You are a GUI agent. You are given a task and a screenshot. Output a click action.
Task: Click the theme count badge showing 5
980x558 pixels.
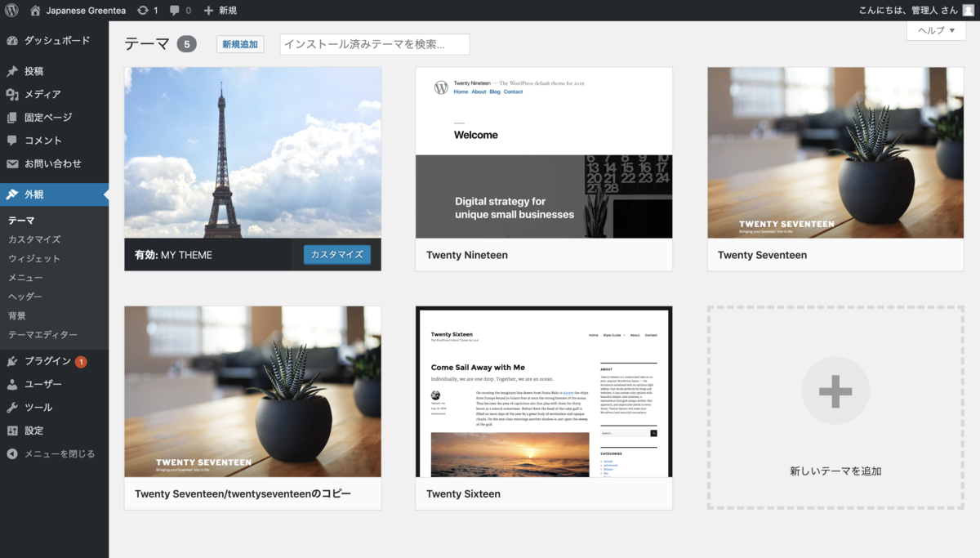(x=186, y=44)
